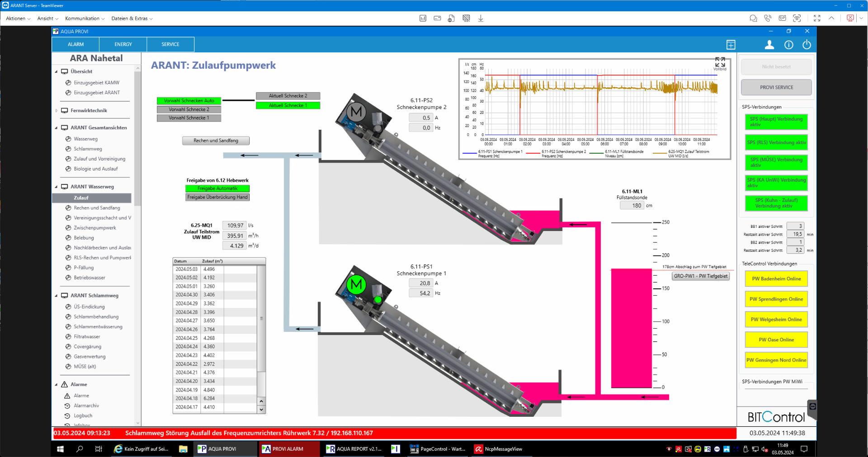Switch to the ENERGY tab
Screen dimensions: 868x457
pyautogui.click(x=123, y=44)
